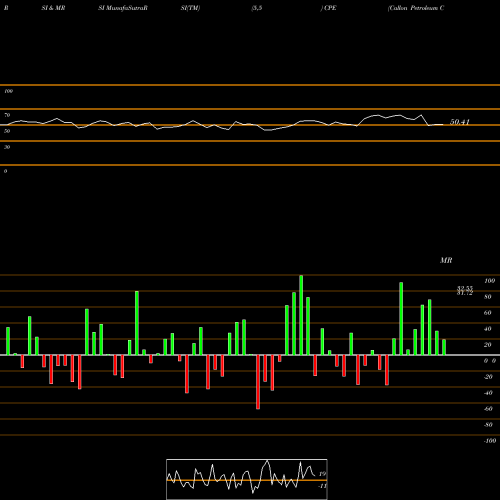Image resolution: width=500 pixels, height=500 pixels.
Task: Click the -80 label on MR scale
Action: coord(488,425)
